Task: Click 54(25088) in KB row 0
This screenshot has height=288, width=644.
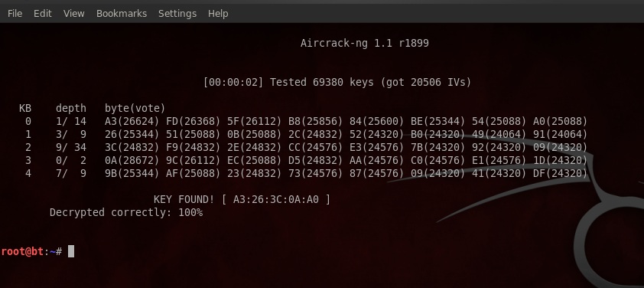Action: (499, 121)
